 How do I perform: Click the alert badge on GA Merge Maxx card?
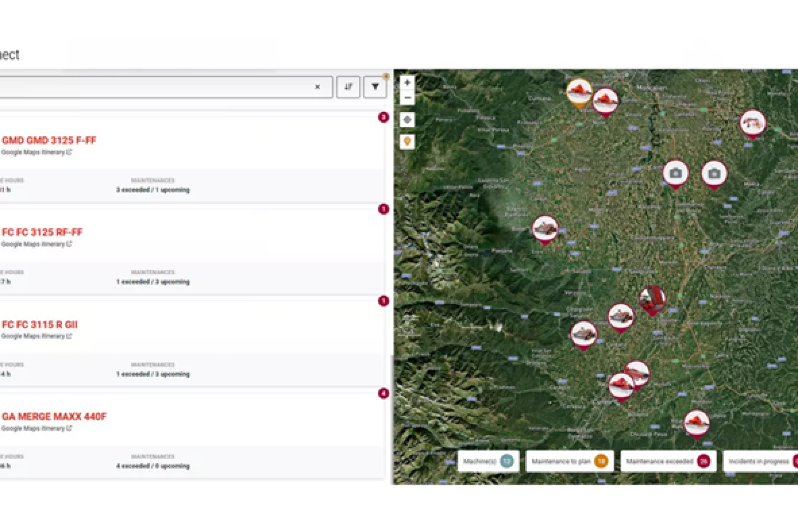coord(383,393)
